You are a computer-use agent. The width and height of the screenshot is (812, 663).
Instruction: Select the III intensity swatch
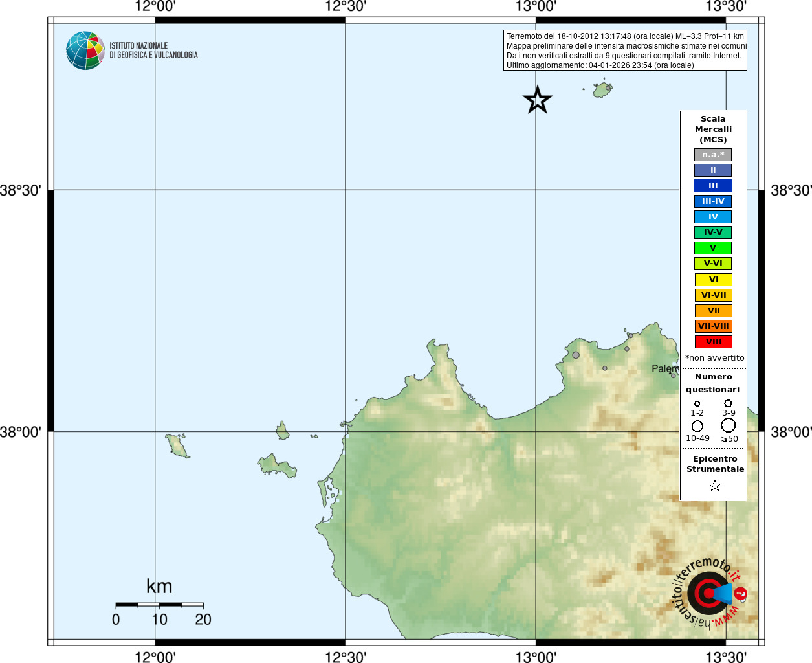coord(713,186)
